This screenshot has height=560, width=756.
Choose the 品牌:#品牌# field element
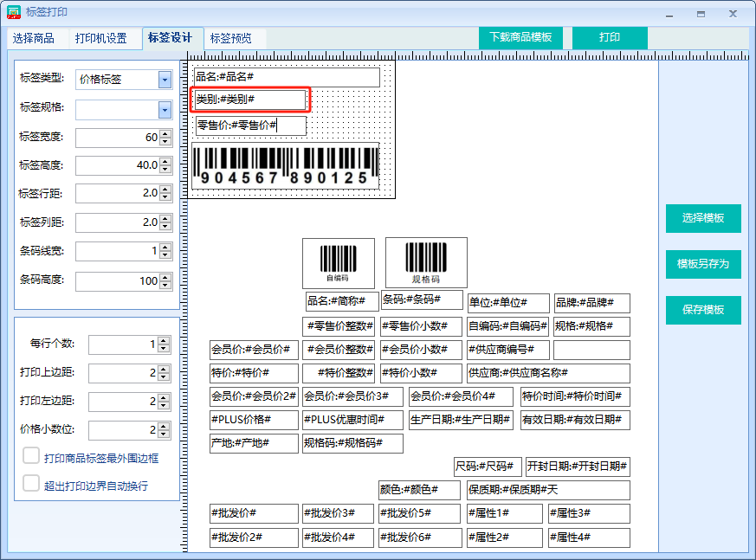[x=592, y=303]
